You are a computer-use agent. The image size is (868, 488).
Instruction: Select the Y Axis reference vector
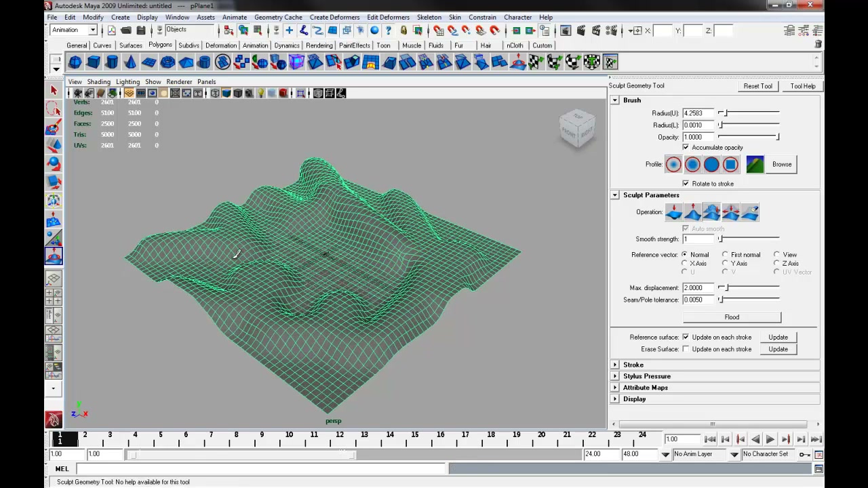click(725, 263)
